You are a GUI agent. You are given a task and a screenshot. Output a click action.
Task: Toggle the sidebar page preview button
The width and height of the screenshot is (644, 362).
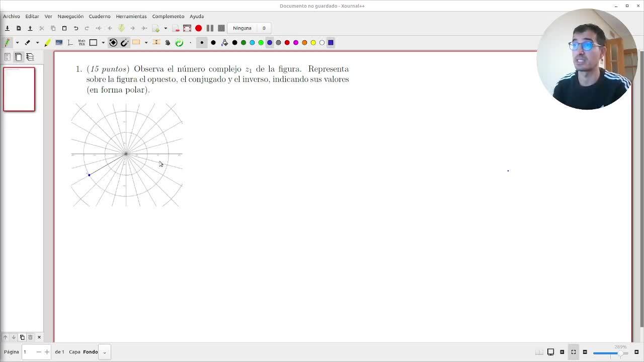tap(19, 57)
